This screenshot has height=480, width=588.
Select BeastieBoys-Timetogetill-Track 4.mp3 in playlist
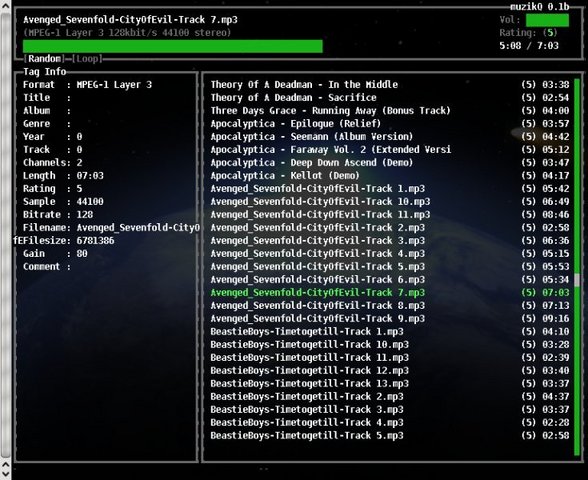390,423
